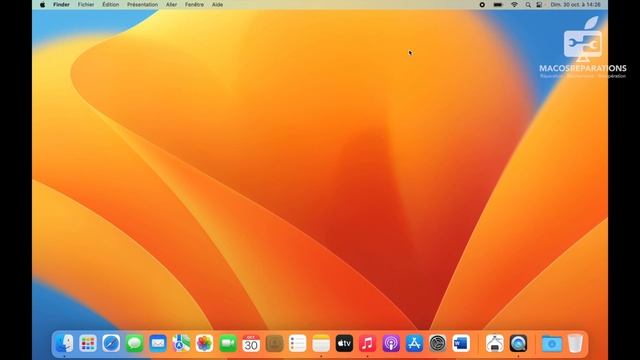Open the Édition menu
The image size is (640, 360).
[111, 4]
